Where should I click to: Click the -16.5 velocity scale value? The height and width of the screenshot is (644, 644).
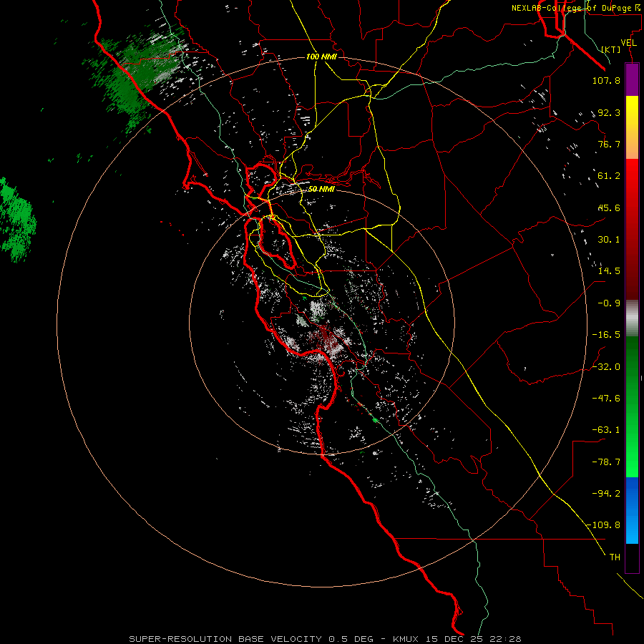[x=606, y=335]
